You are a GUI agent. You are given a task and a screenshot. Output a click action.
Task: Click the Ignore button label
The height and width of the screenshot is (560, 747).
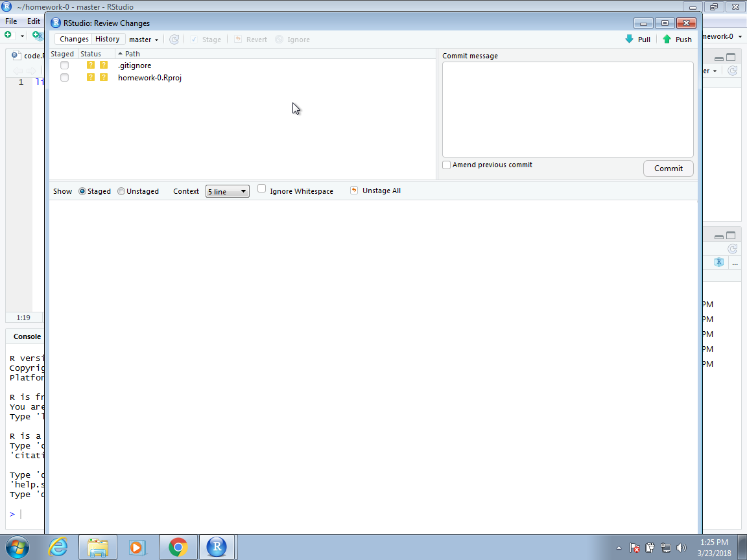pos(299,40)
